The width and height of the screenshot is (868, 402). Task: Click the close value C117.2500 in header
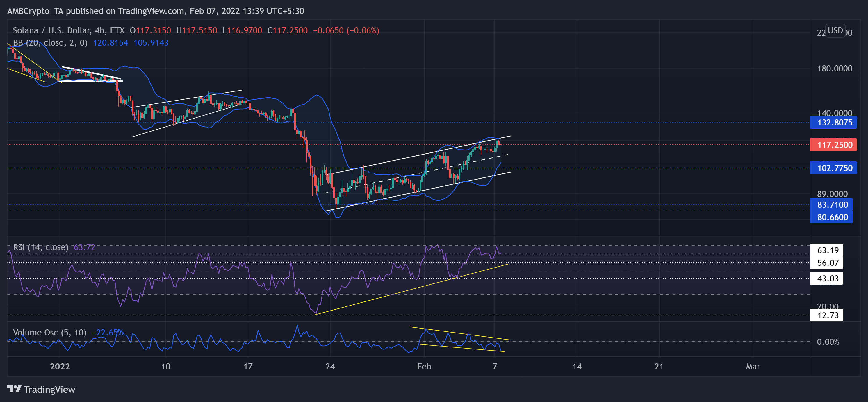[287, 30]
